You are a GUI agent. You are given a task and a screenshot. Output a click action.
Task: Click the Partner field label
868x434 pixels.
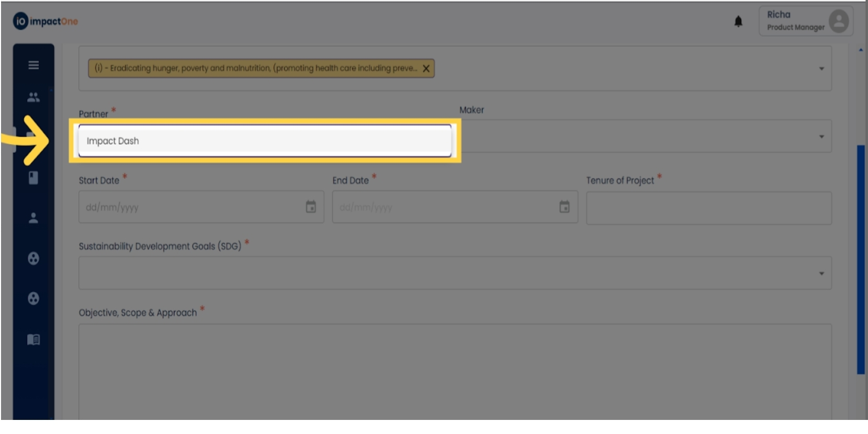[93, 114]
